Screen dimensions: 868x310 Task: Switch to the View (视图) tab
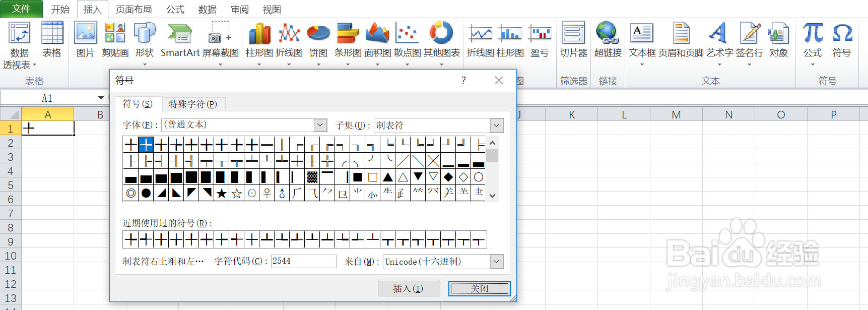click(x=272, y=9)
